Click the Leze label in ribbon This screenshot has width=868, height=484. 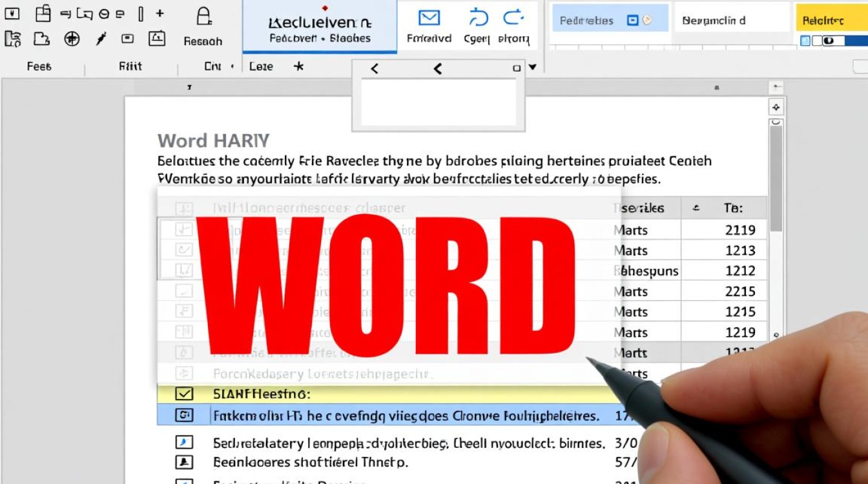pos(261,66)
